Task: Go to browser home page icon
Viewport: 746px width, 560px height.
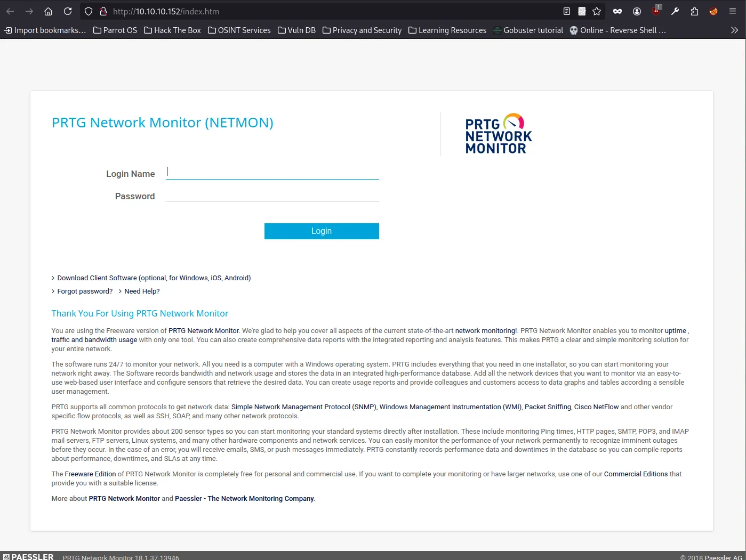Action: coord(48,11)
